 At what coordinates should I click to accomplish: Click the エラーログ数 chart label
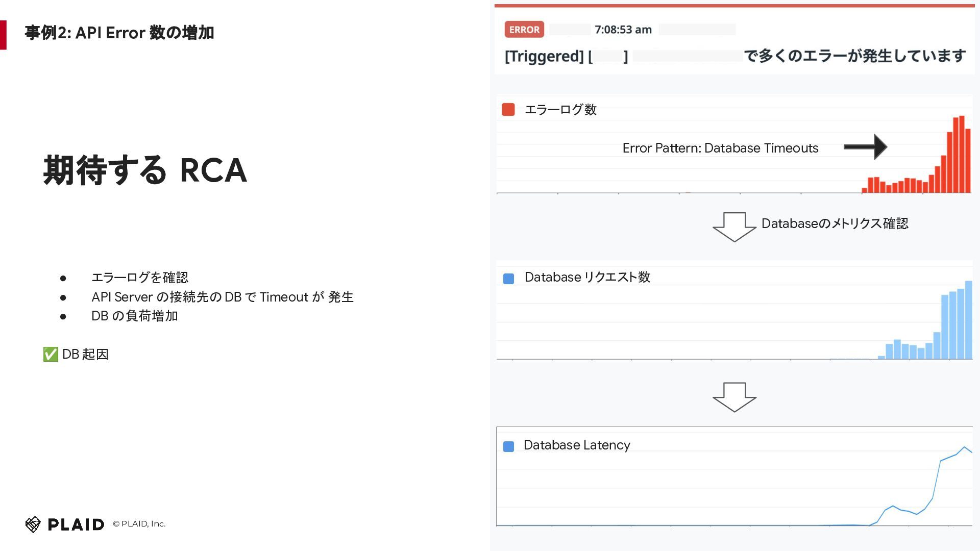pyautogui.click(x=561, y=110)
